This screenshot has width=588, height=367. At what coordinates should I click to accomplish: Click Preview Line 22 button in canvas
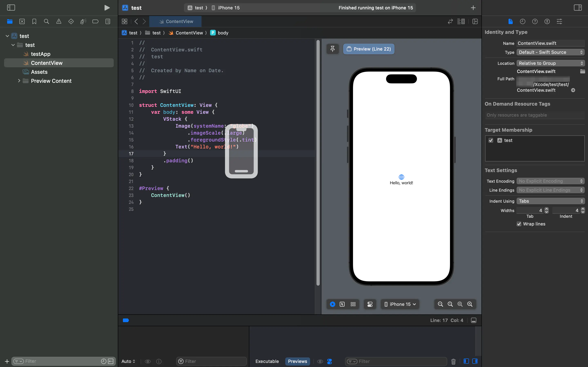tap(368, 49)
